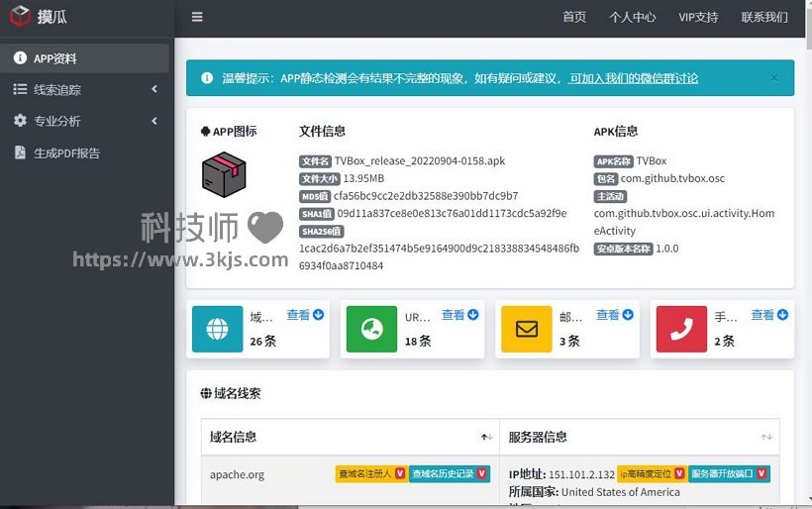This screenshot has height=509, width=812.
Task: Click the SHA1值 label badge
Action: [317, 214]
